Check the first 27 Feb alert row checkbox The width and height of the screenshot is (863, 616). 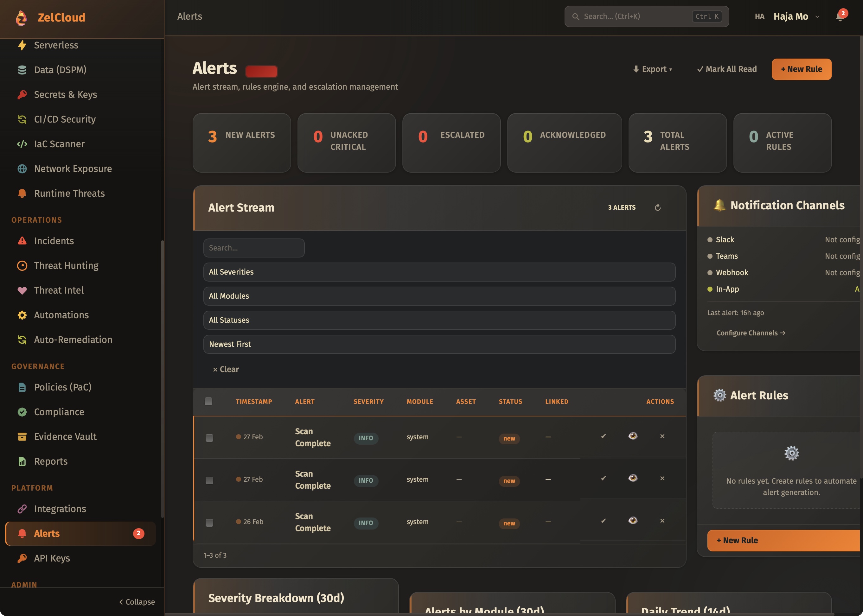[209, 438]
